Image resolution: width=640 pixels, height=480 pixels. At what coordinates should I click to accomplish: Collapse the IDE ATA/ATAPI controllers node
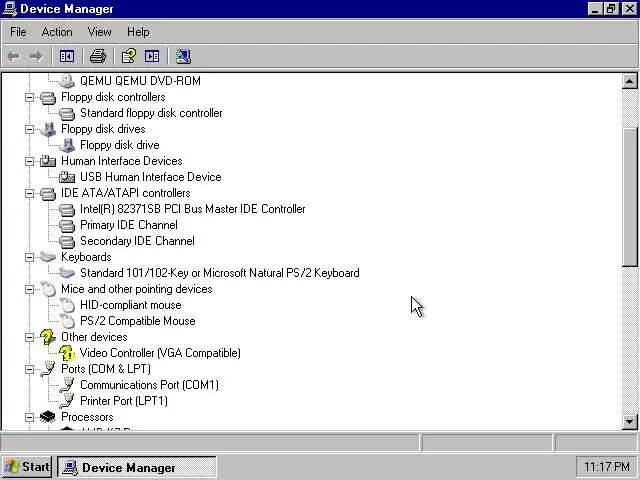click(29, 193)
